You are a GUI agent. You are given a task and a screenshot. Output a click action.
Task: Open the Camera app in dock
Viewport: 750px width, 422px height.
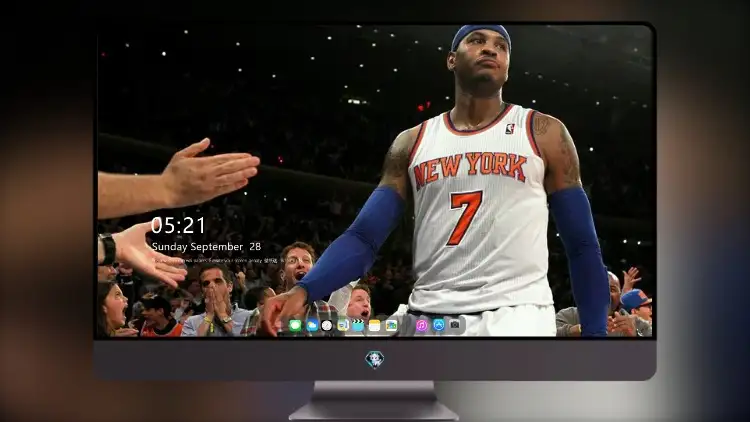coord(455,325)
